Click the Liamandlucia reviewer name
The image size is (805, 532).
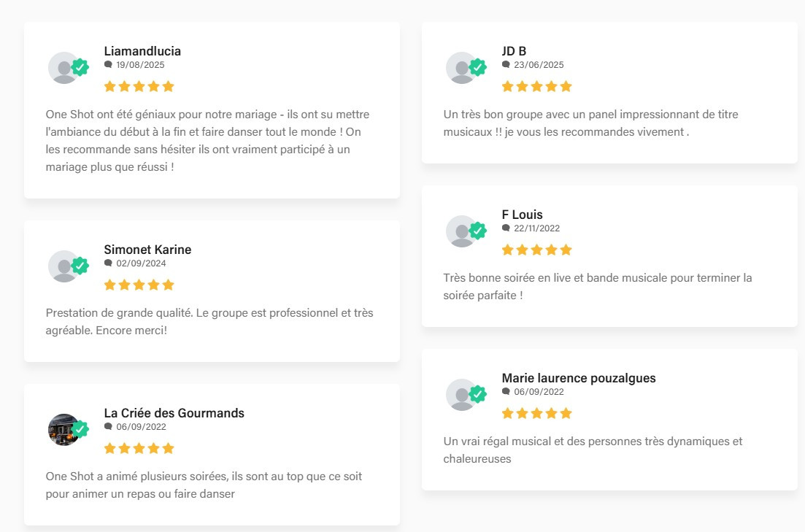click(142, 51)
